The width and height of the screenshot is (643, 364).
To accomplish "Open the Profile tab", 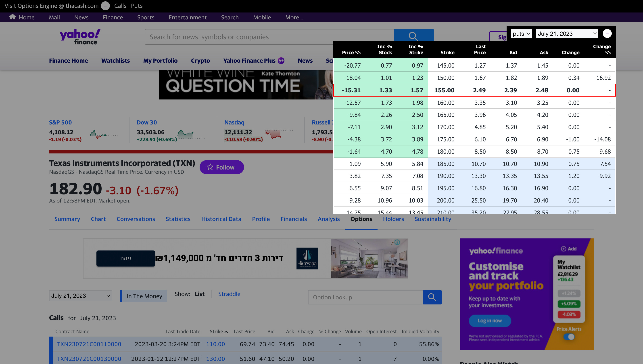I will pyautogui.click(x=261, y=219).
